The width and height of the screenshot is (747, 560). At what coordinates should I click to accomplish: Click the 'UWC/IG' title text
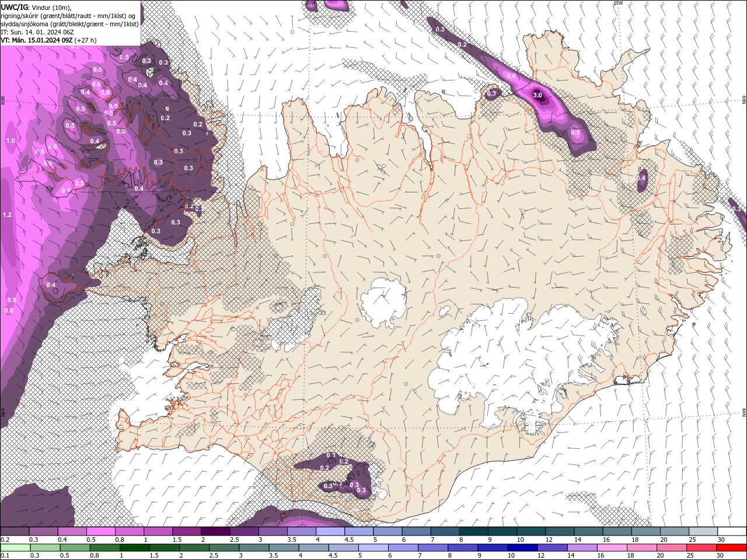(x=15, y=6)
